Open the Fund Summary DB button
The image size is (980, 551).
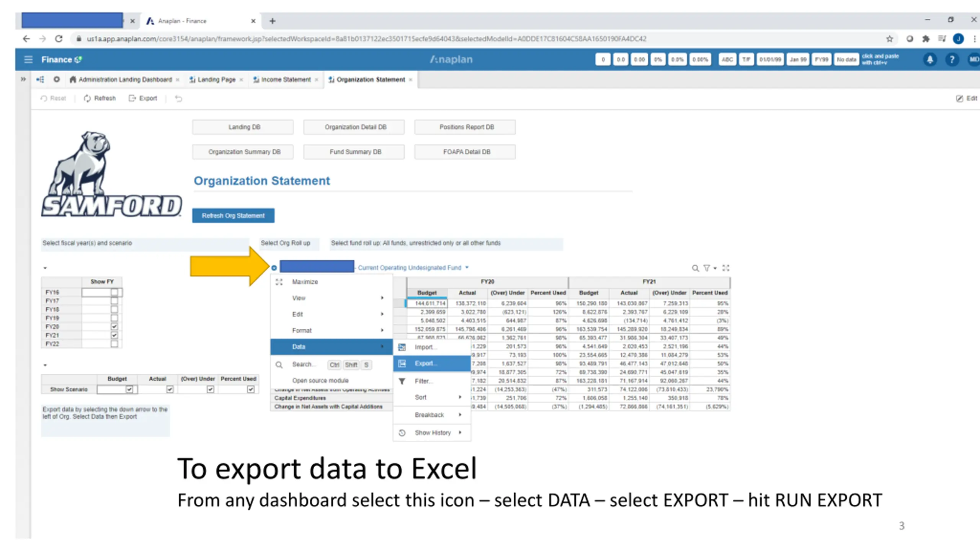point(354,152)
